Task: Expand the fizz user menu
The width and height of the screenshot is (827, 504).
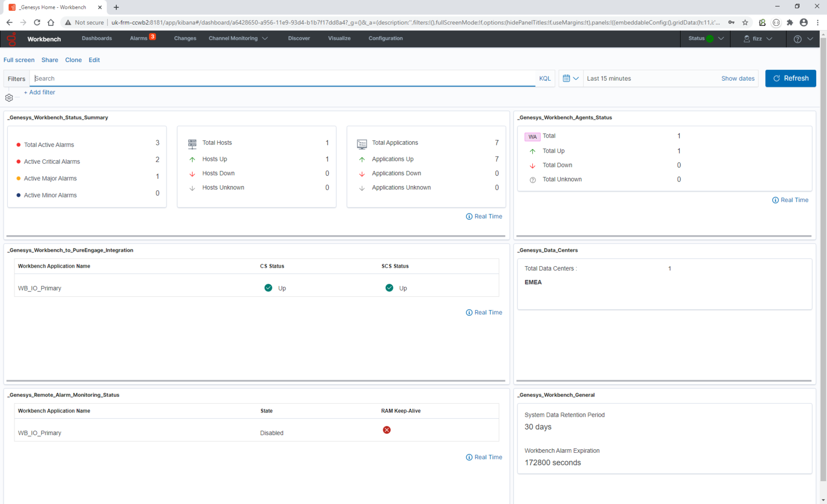Action: point(758,39)
